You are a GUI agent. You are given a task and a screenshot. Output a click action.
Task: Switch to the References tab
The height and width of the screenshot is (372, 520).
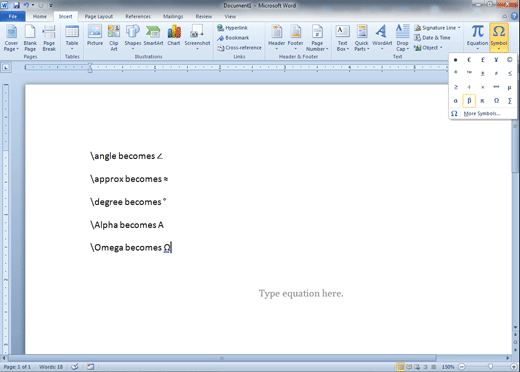138,16
